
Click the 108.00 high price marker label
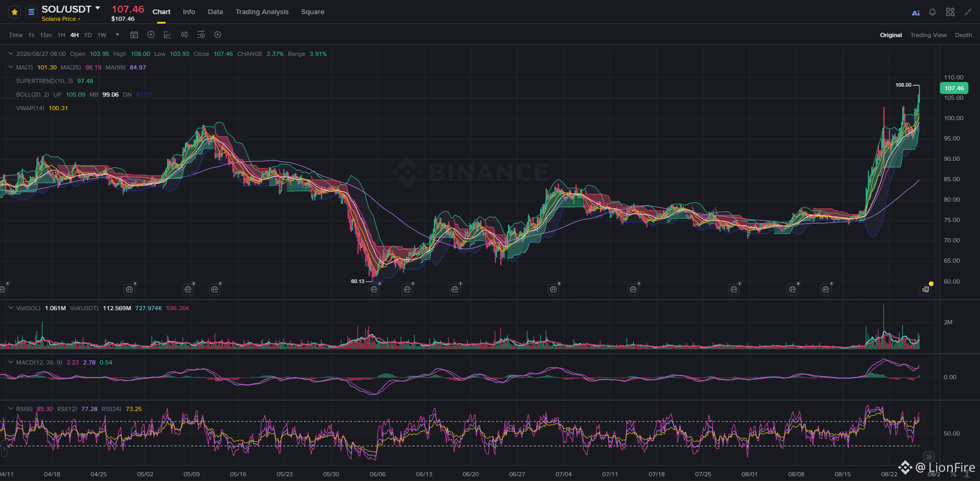903,85
